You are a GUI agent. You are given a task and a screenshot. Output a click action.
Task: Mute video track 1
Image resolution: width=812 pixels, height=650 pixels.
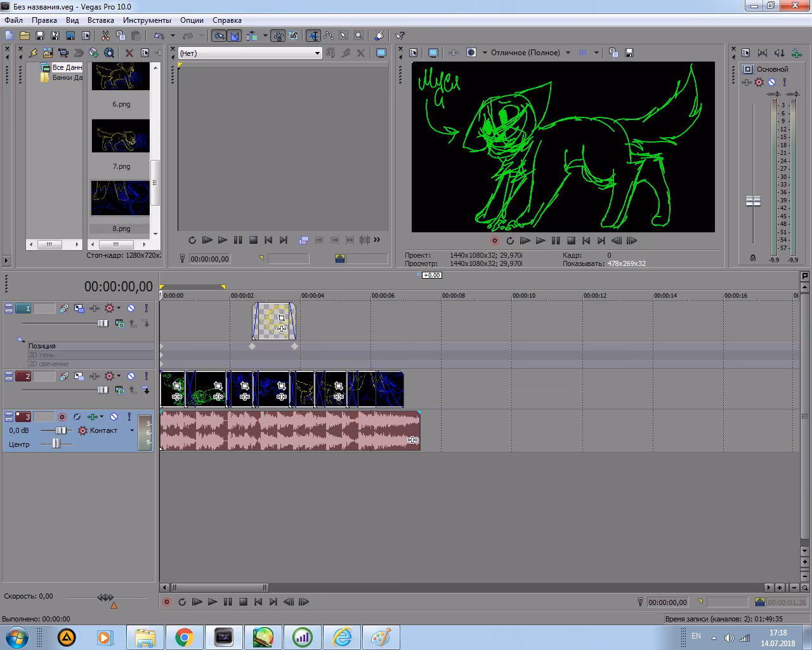[x=131, y=308]
